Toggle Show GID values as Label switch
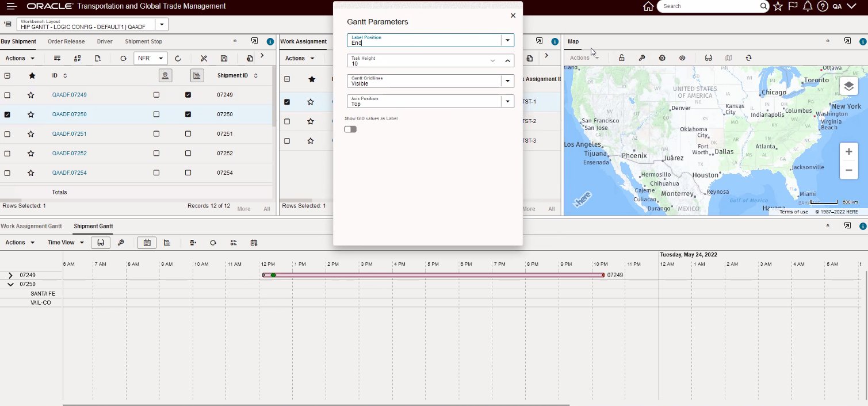Viewport: 868px width, 406px height. tap(350, 129)
